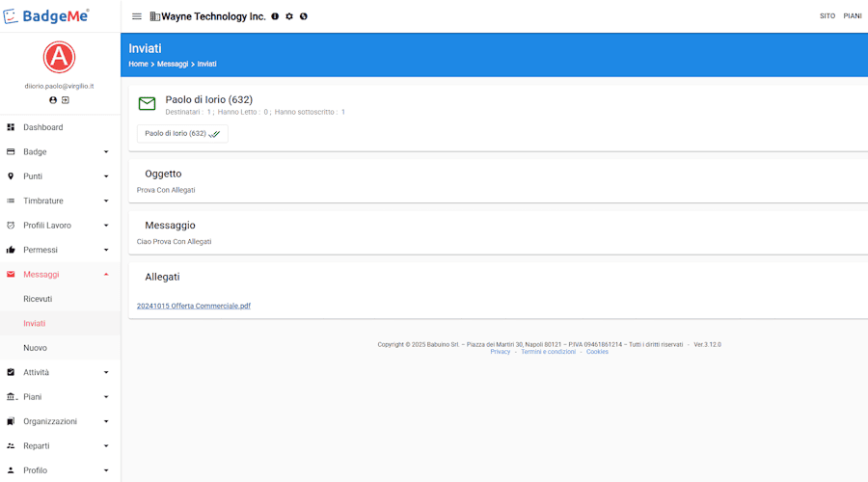Click the Punti location pin icon
The width and height of the screenshot is (868, 482).
pos(11,176)
